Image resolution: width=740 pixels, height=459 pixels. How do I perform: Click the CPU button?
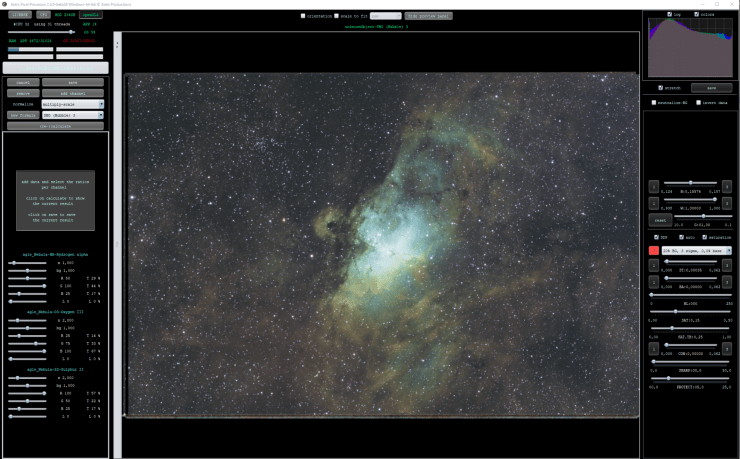pyautogui.click(x=43, y=15)
